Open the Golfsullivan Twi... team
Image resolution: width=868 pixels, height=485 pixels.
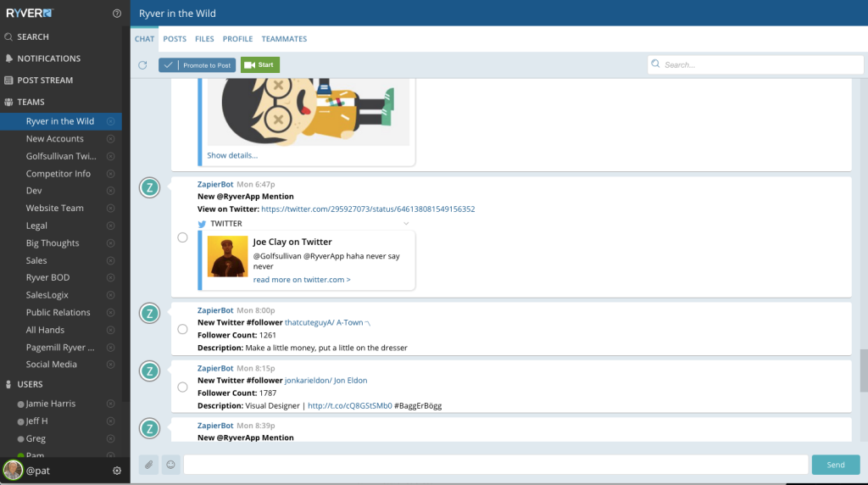61,156
